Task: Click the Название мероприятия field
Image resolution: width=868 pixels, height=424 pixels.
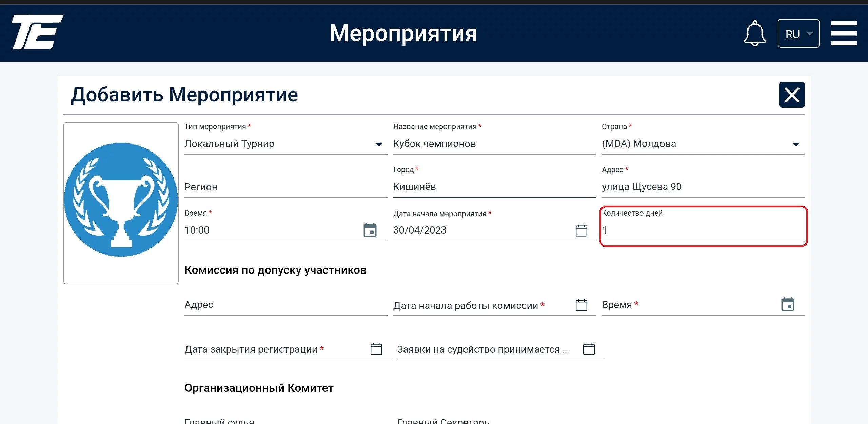Action: pyautogui.click(x=494, y=144)
